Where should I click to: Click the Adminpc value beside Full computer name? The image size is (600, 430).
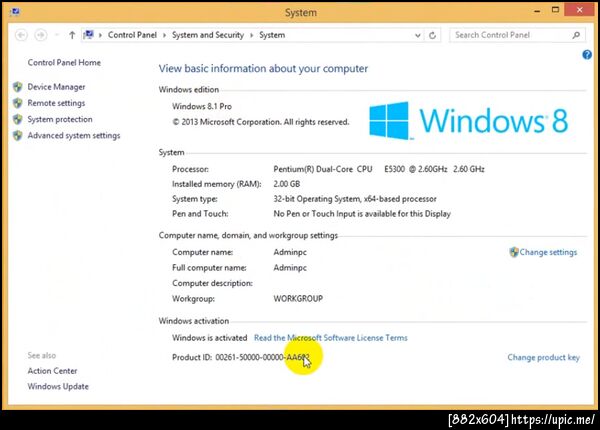(x=290, y=268)
